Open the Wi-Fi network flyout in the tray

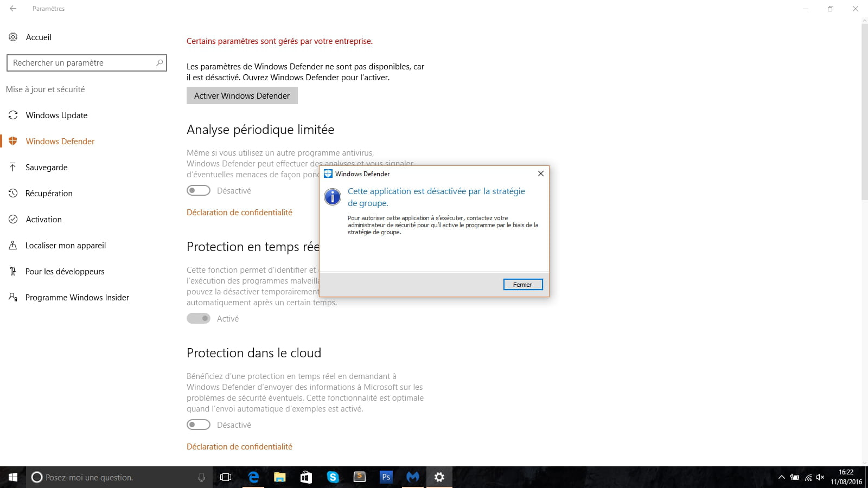[x=808, y=477]
